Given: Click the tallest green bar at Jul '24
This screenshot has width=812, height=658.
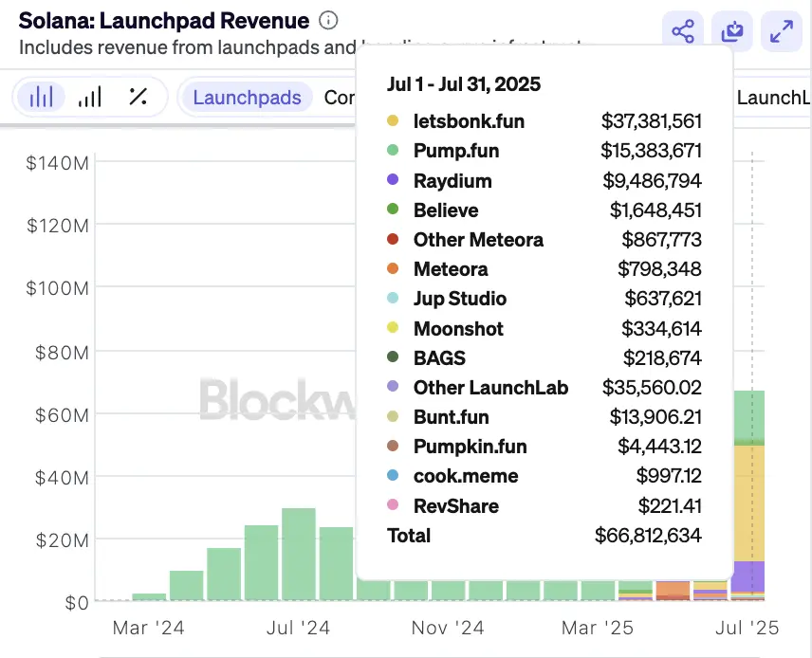Looking at the screenshot, I should [x=299, y=555].
